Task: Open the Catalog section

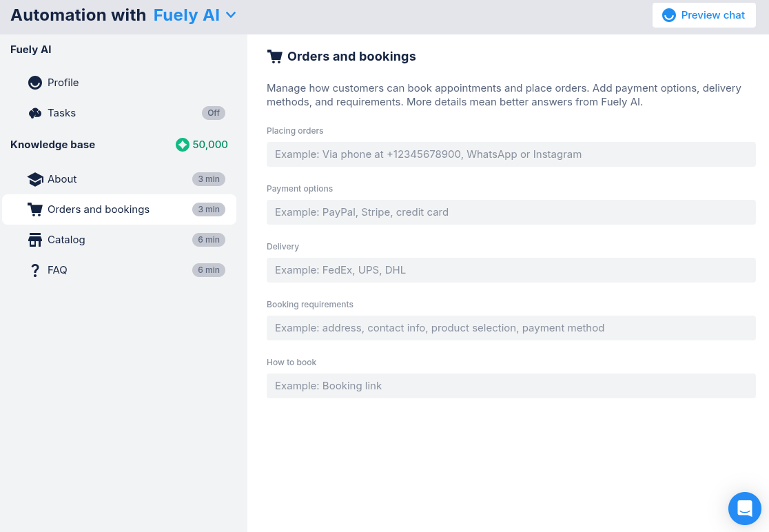Action: point(66,240)
